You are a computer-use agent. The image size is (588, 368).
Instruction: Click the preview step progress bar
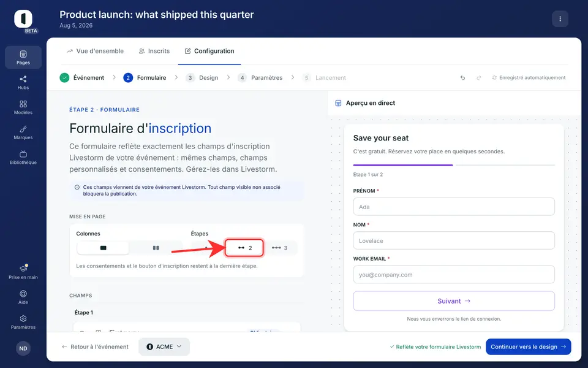click(454, 165)
